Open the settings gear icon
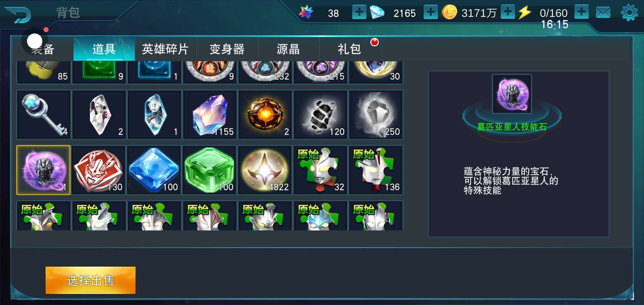This screenshot has height=305, width=644. [629, 12]
